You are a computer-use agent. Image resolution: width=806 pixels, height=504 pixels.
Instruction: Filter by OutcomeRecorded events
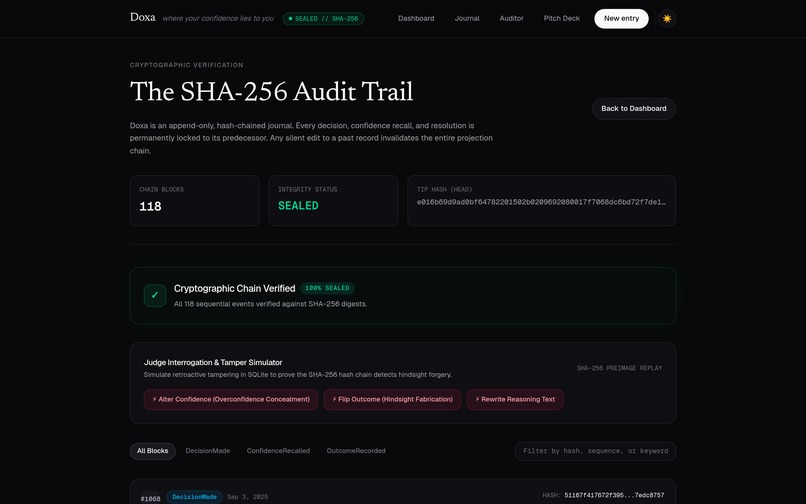click(x=356, y=451)
